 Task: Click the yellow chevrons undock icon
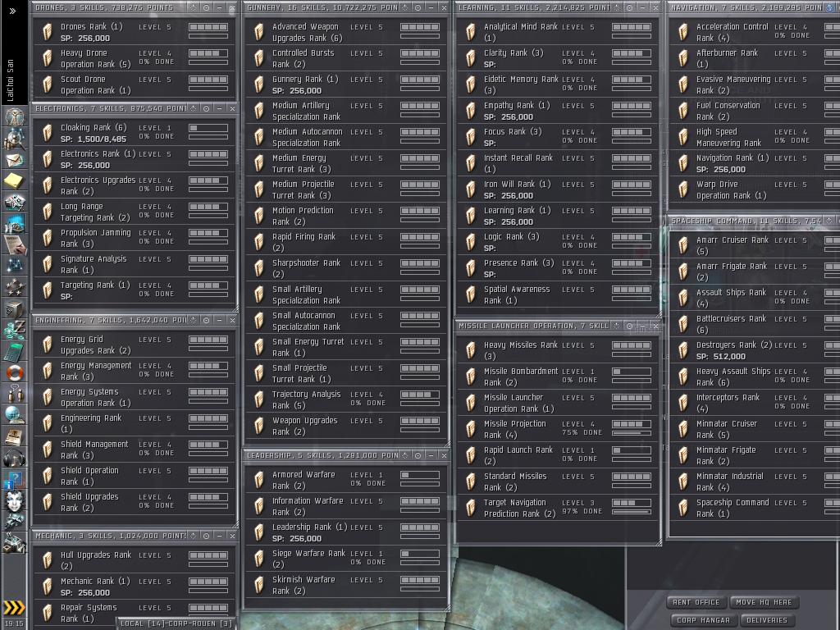pos(14,608)
